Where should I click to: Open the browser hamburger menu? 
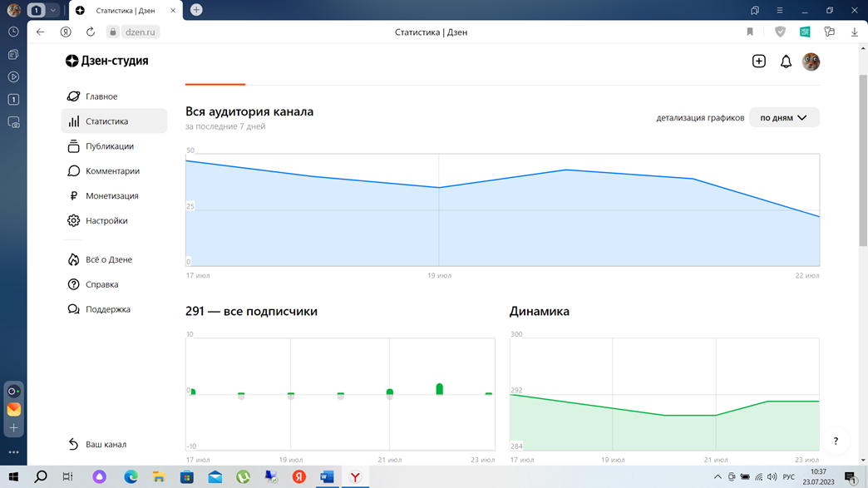tap(779, 10)
